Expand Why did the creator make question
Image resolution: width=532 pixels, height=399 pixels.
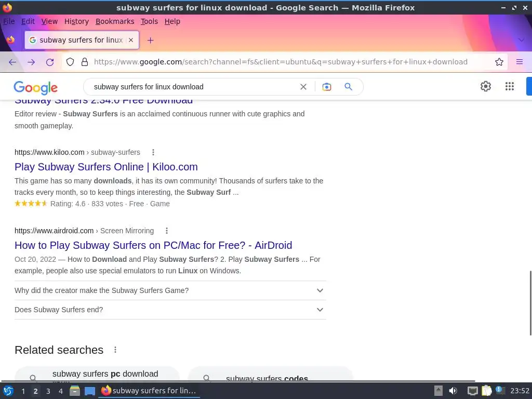click(x=170, y=290)
